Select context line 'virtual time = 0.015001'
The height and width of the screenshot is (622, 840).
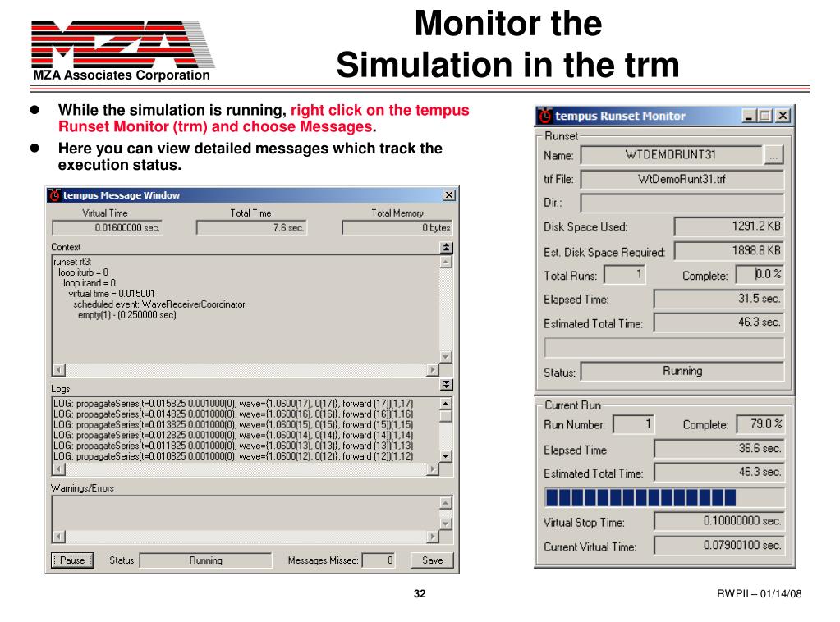coord(112,294)
